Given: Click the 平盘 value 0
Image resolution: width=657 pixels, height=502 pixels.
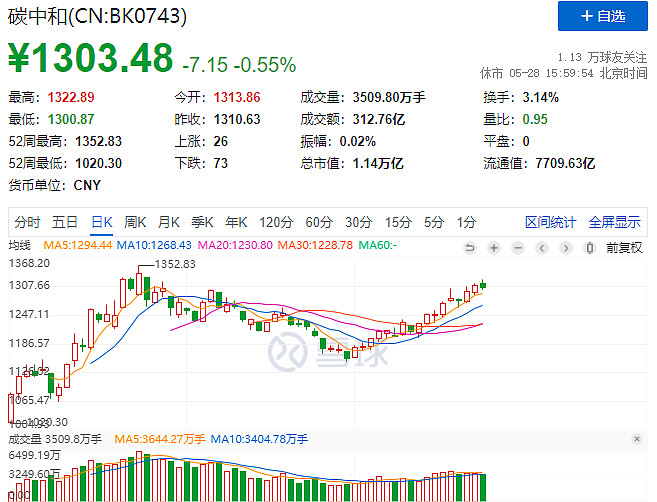Looking at the screenshot, I should (526, 141).
